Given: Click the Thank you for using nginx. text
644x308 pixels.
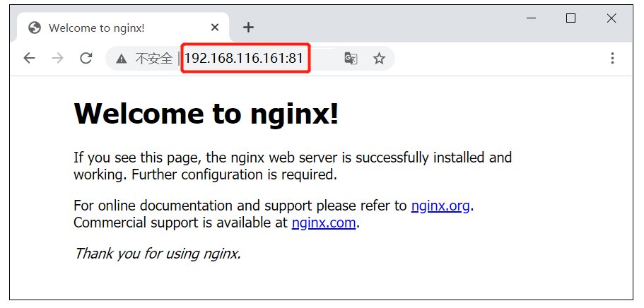Looking at the screenshot, I should [x=158, y=254].
